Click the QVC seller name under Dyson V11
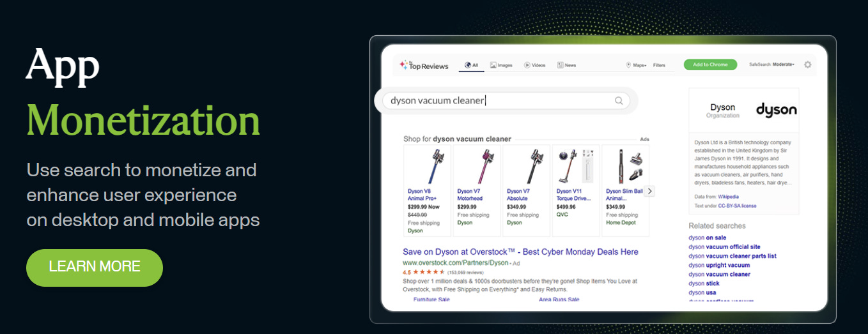Image resolution: width=868 pixels, height=334 pixels. pos(562,215)
